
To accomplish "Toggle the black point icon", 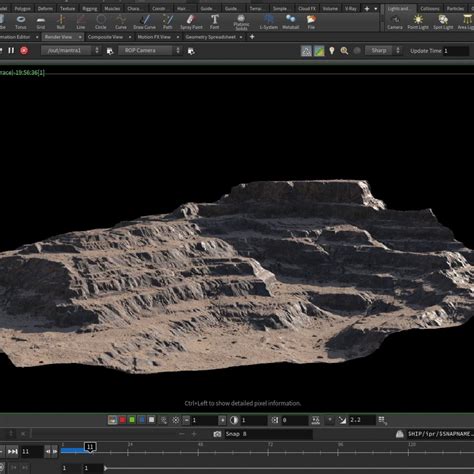I will point(275,420).
